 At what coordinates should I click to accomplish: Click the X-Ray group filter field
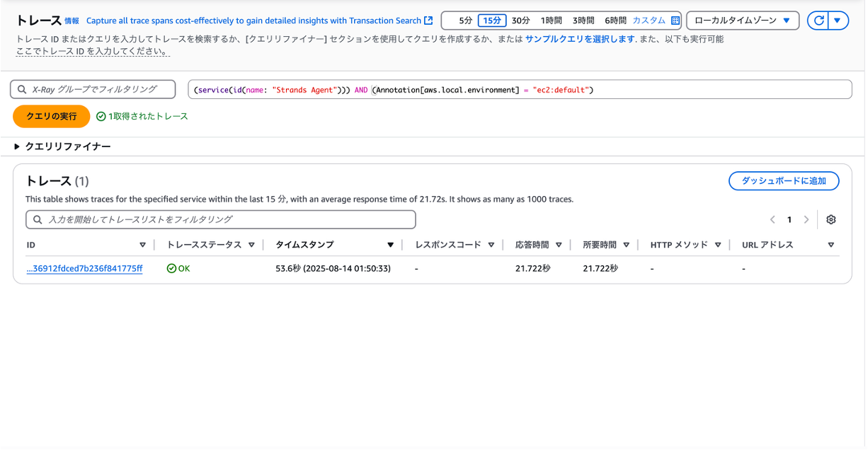(93, 89)
